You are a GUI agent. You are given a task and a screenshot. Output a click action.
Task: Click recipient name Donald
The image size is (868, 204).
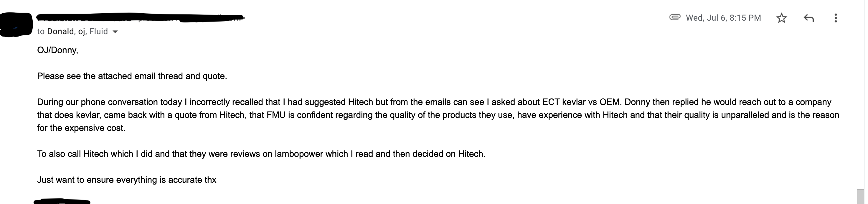[x=60, y=31]
